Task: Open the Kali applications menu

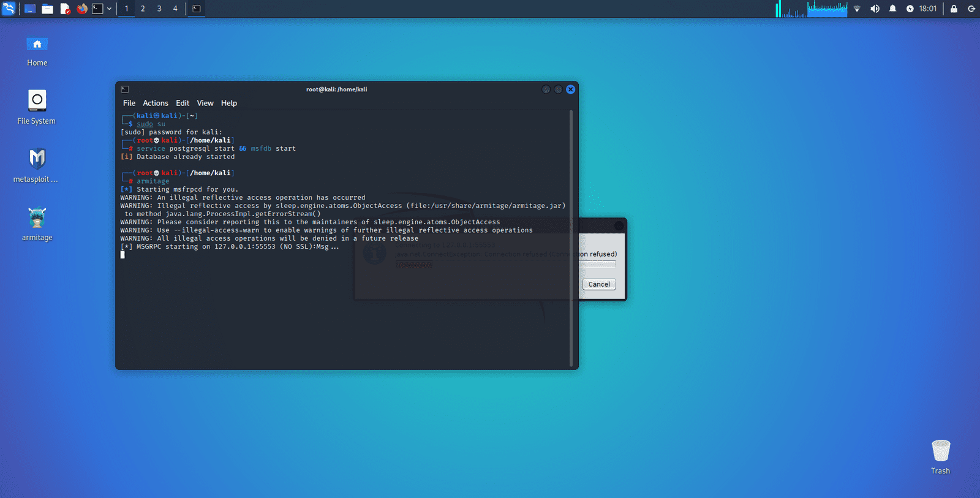Action: tap(9, 9)
